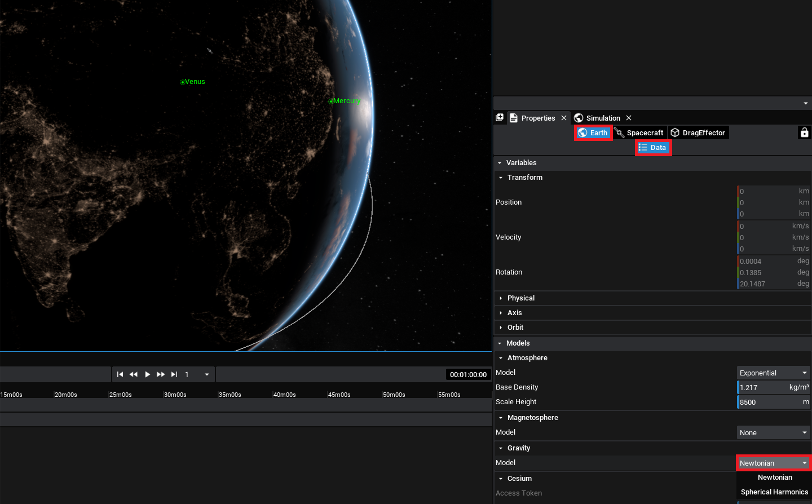Open the playback speed dropdown
The height and width of the screenshot is (504, 812).
[x=207, y=374]
